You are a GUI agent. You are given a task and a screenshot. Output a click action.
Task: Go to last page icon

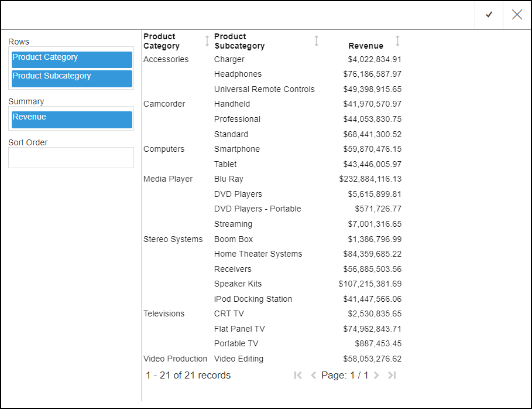(392, 375)
